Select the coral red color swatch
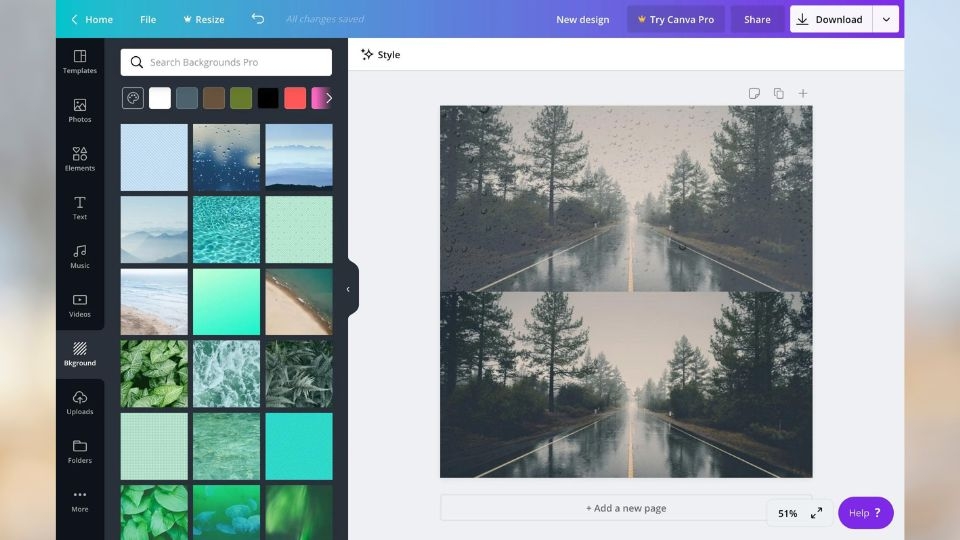 294,98
